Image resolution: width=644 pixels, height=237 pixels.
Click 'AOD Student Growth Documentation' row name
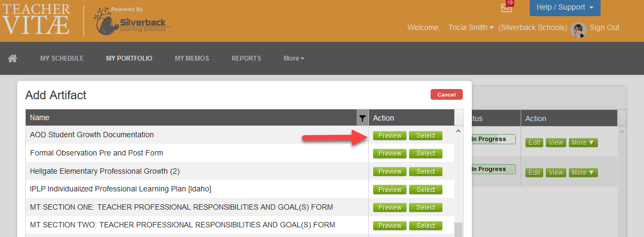point(92,135)
